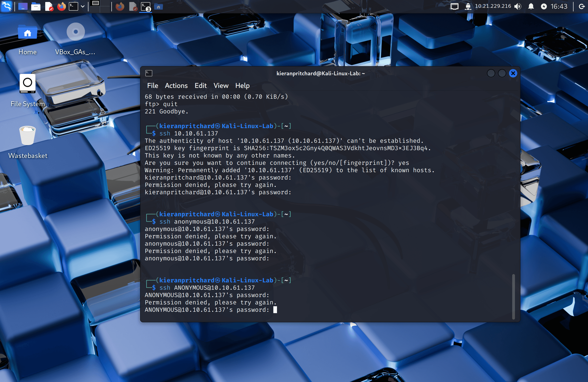Launch the text editor from the panel

click(x=49, y=6)
